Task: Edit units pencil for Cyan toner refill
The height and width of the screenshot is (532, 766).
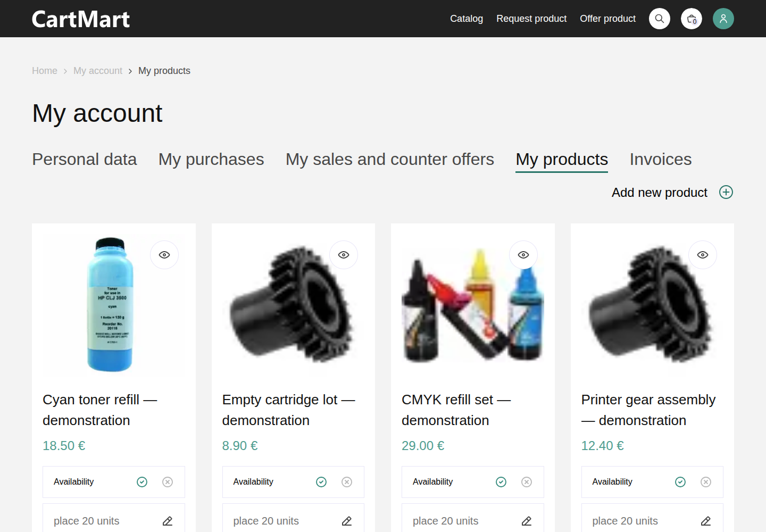Action: [x=168, y=521]
